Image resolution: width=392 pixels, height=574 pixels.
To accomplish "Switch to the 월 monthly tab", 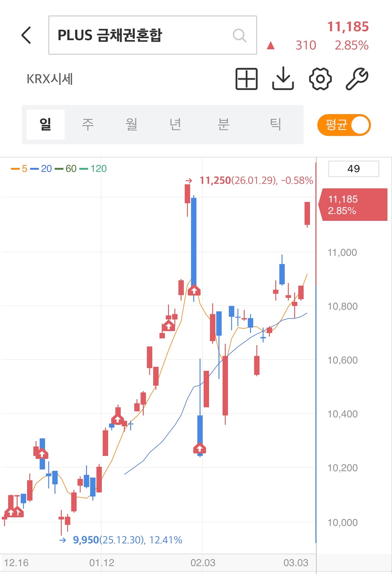I will [x=131, y=125].
